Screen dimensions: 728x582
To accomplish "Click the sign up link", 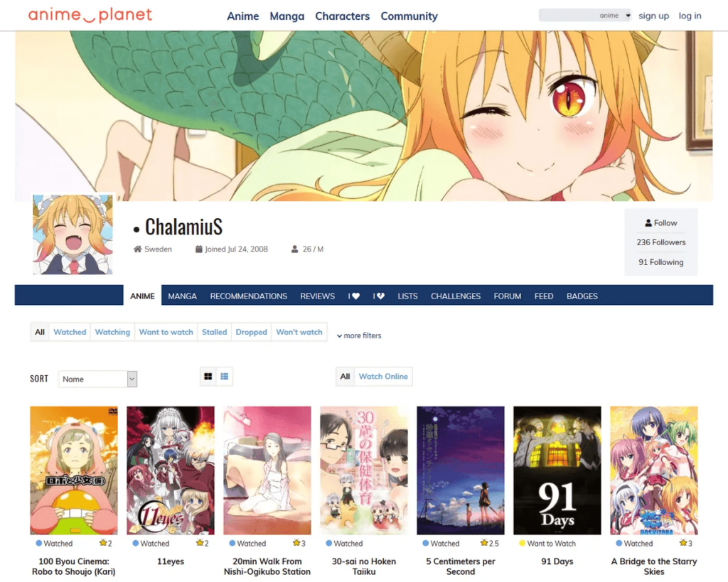I will pos(654,16).
